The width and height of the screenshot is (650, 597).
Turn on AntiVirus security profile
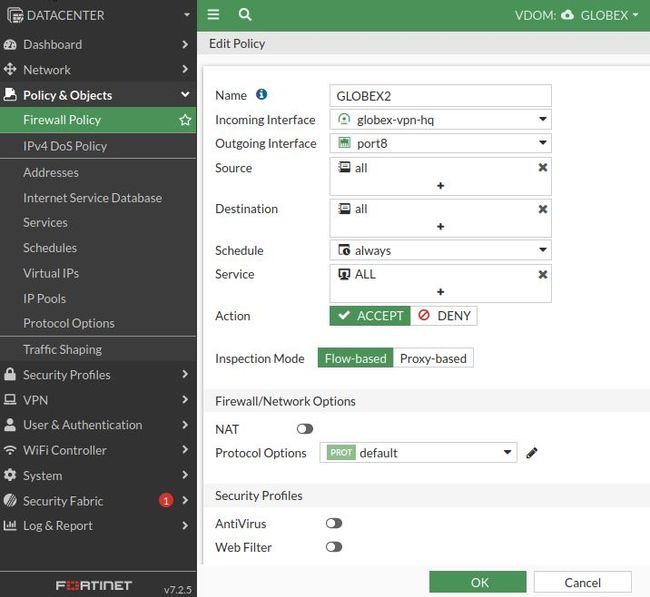tap(334, 523)
